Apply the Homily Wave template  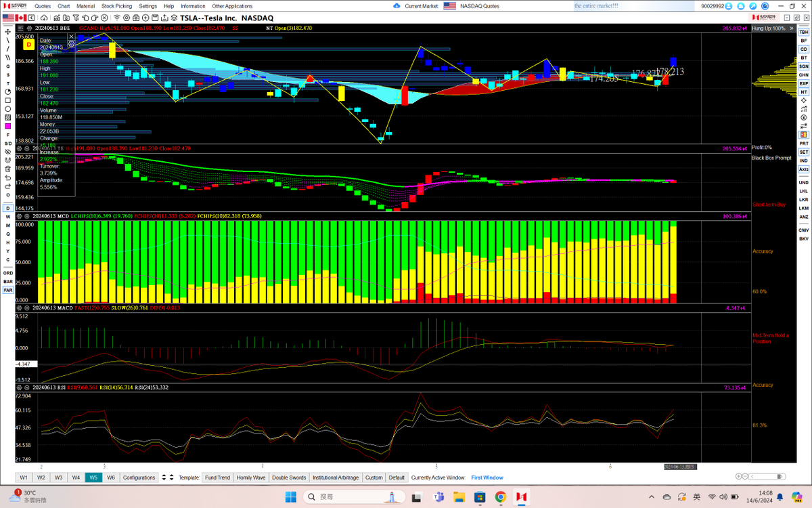tap(251, 478)
